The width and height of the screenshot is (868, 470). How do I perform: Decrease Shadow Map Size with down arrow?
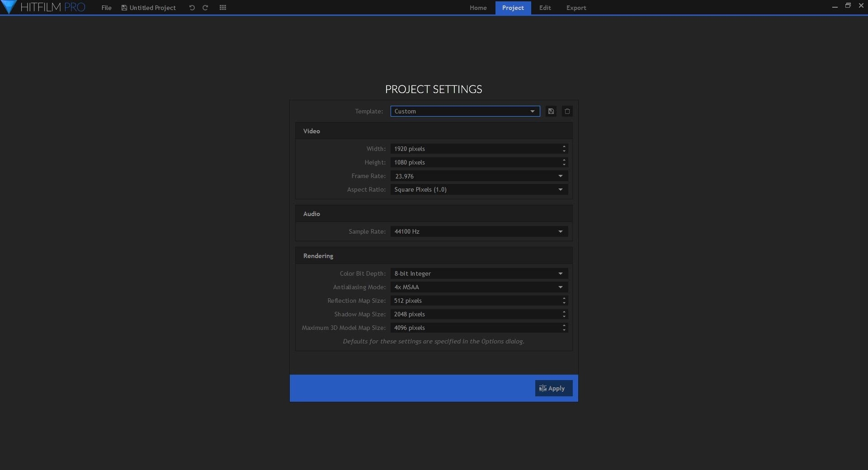564,317
